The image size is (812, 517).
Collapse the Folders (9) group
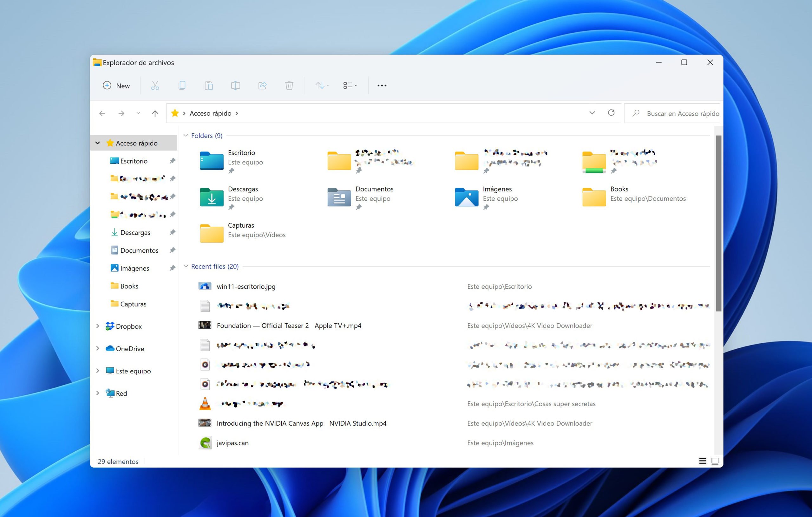tap(186, 135)
